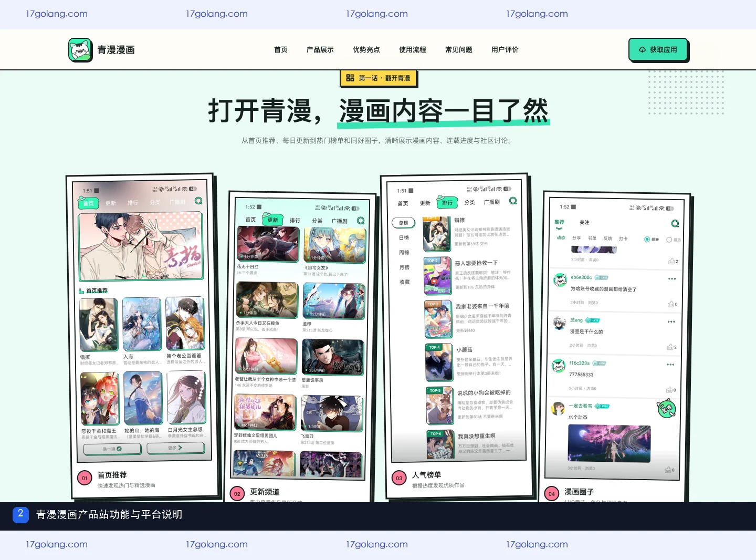
Task: Open the 惜撩 TOP-1 ranking entry cover
Action: point(437,233)
